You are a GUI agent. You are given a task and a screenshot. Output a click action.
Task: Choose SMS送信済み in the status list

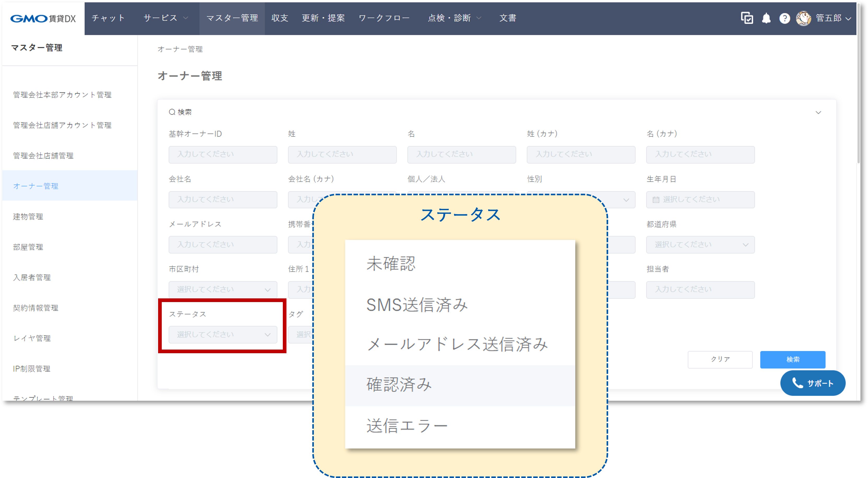417,304
